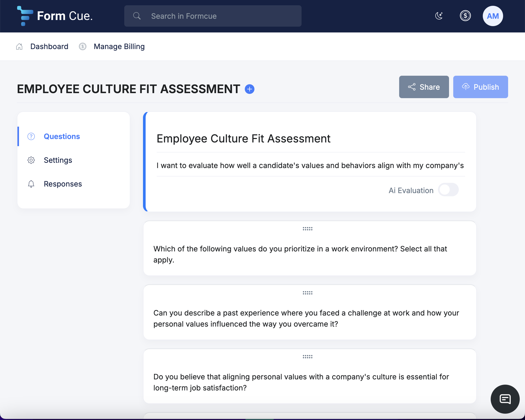This screenshot has width=525, height=420.
Task: Open the AM user avatar menu
Action: tap(493, 16)
